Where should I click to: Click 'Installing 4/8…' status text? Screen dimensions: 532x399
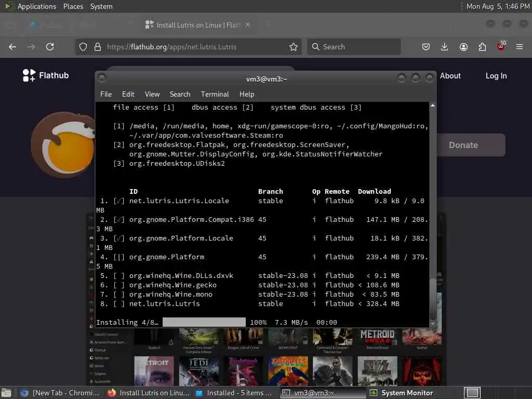(x=127, y=322)
